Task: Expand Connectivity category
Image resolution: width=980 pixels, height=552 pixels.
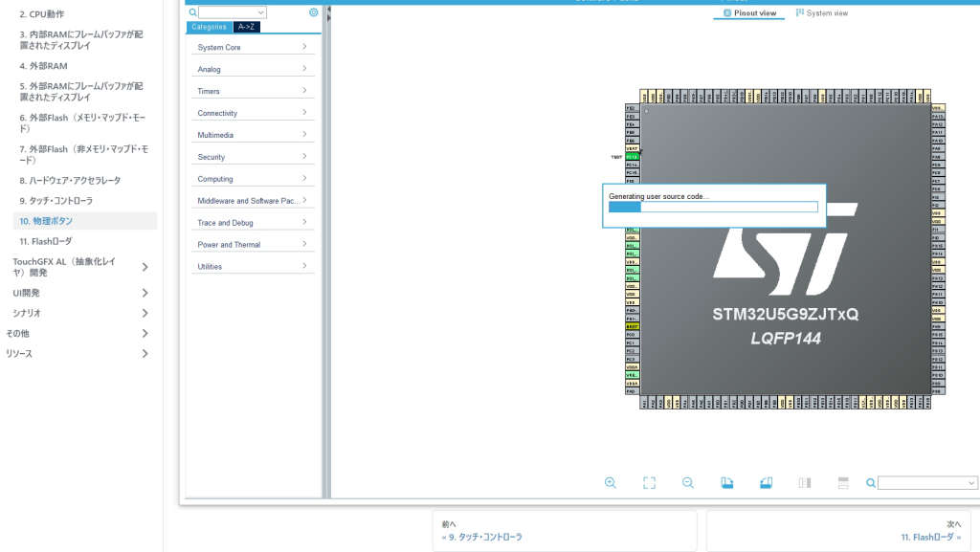Action: [x=253, y=113]
